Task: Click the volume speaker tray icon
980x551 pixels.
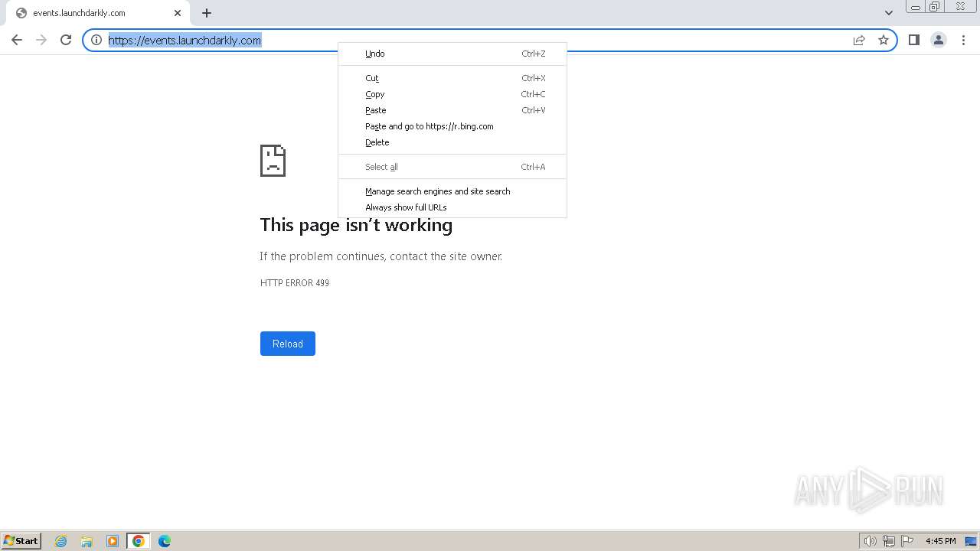Action: click(870, 541)
